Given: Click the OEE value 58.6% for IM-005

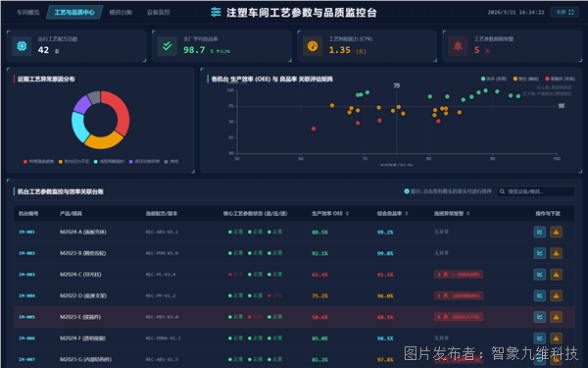Looking at the screenshot, I should click(319, 317).
